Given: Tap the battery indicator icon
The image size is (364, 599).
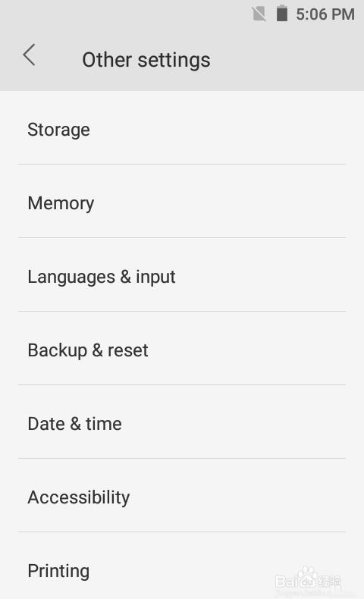Looking at the screenshot, I should click(282, 14).
